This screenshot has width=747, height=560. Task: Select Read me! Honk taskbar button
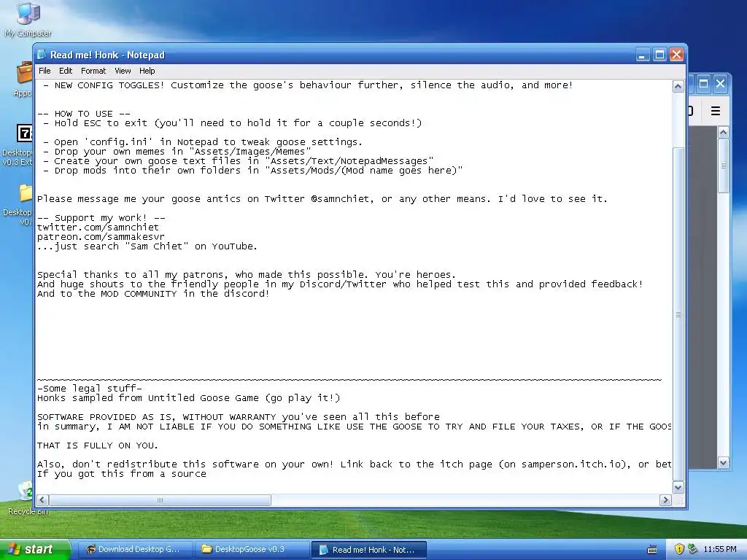click(368, 550)
